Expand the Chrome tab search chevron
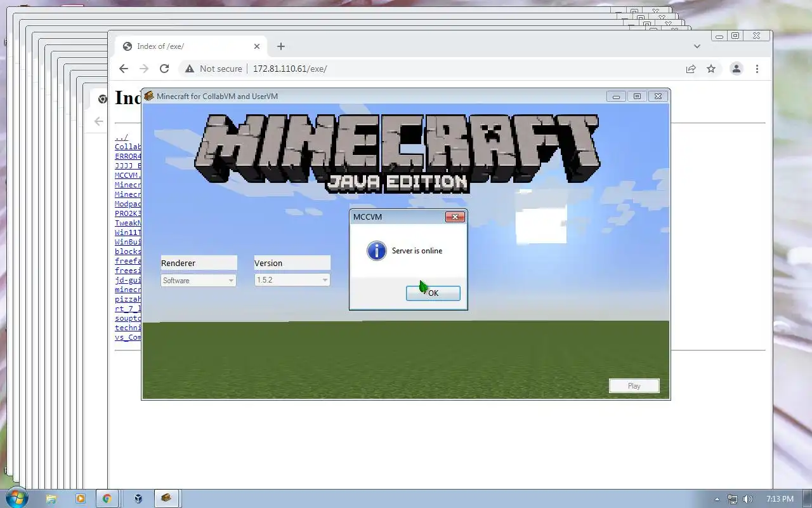This screenshot has width=812, height=508. coord(697,46)
